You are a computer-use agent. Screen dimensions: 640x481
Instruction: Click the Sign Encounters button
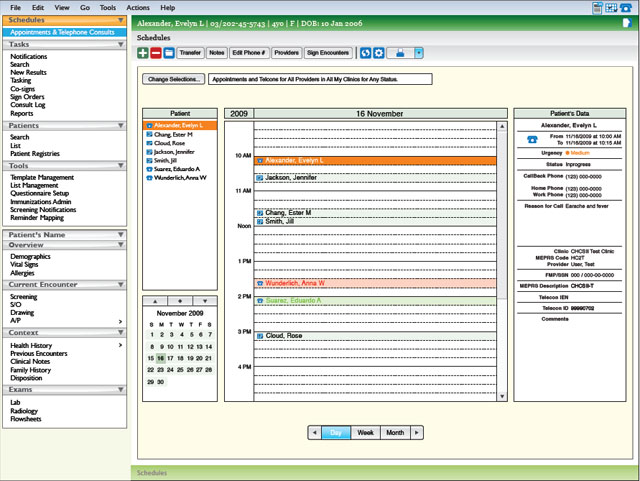click(328, 53)
